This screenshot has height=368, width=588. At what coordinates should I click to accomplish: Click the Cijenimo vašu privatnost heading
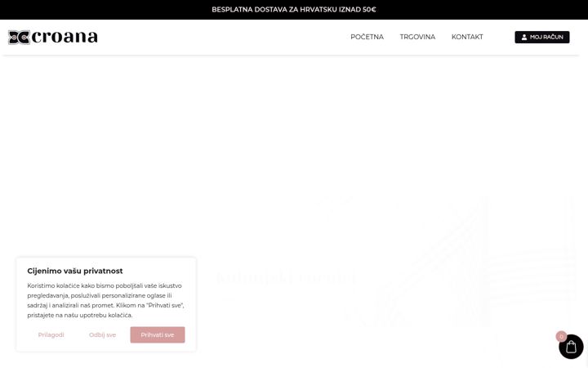click(x=75, y=271)
